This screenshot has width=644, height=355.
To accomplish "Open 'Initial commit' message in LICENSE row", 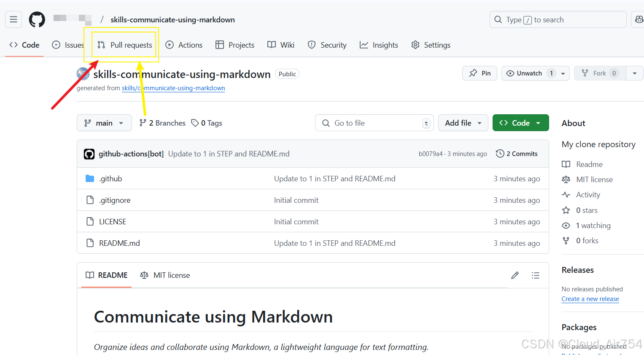I will [x=296, y=222].
